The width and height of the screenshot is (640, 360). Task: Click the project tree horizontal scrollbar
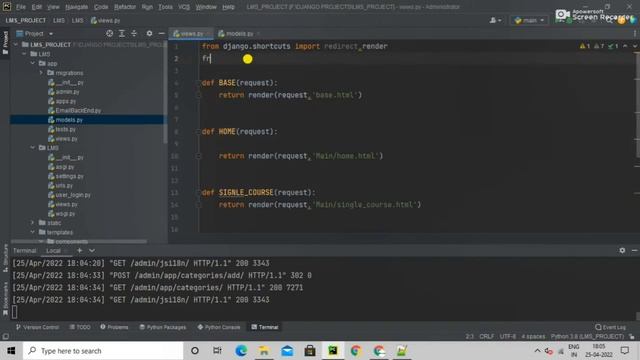tap(80, 241)
